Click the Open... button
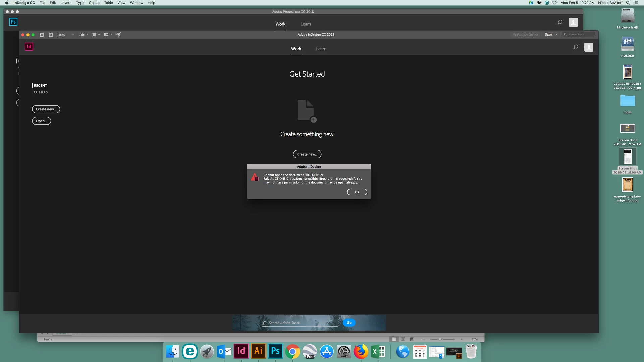The height and width of the screenshot is (362, 644). (41, 121)
